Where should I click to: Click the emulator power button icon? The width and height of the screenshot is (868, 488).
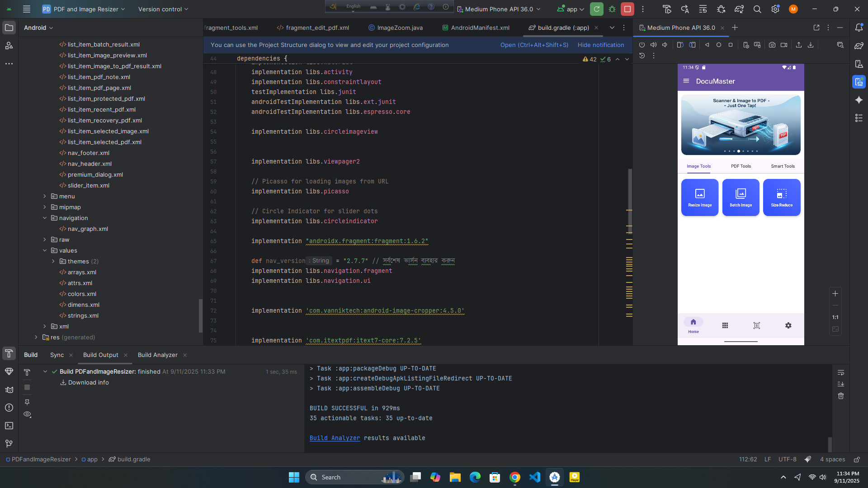click(642, 45)
